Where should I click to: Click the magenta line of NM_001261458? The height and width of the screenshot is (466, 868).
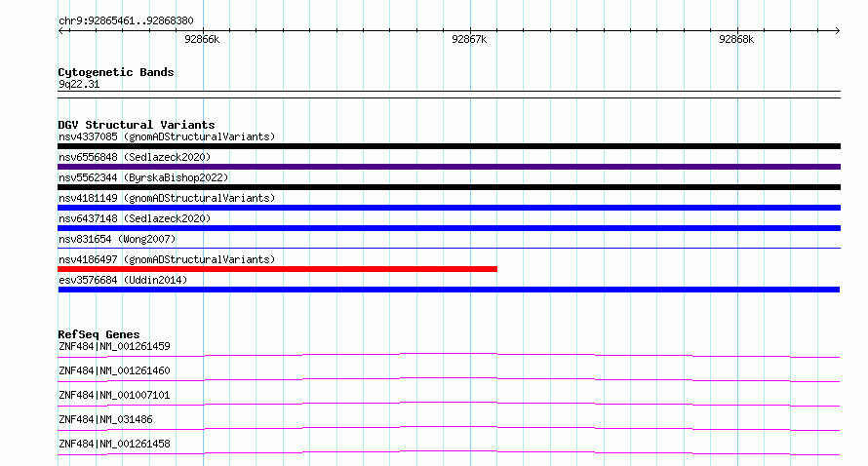click(x=449, y=452)
